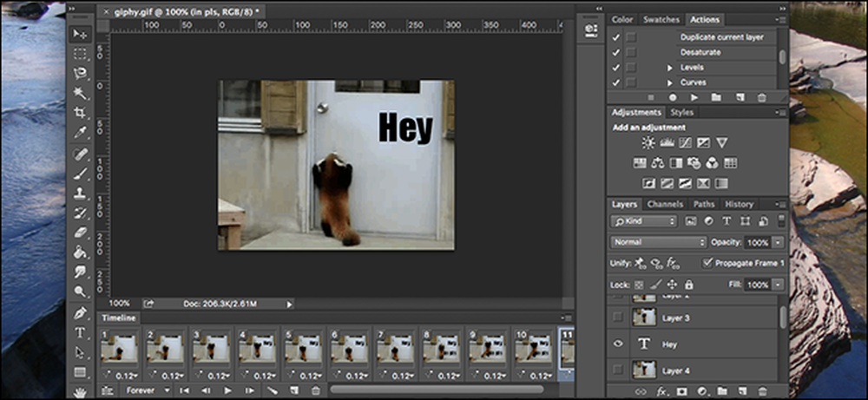Open the Kind layer filter dropdown
The image size is (868, 400).
tap(644, 220)
